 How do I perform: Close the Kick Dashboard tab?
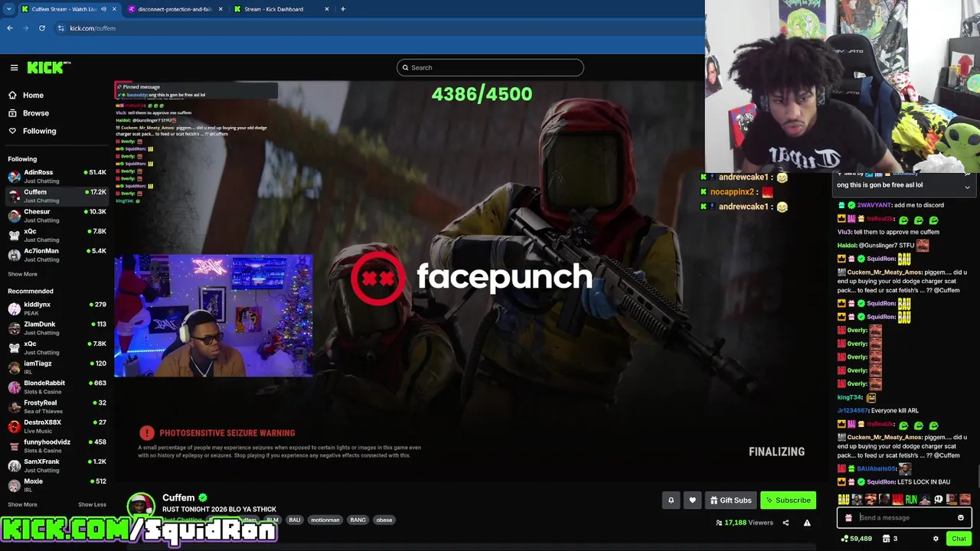[327, 9]
